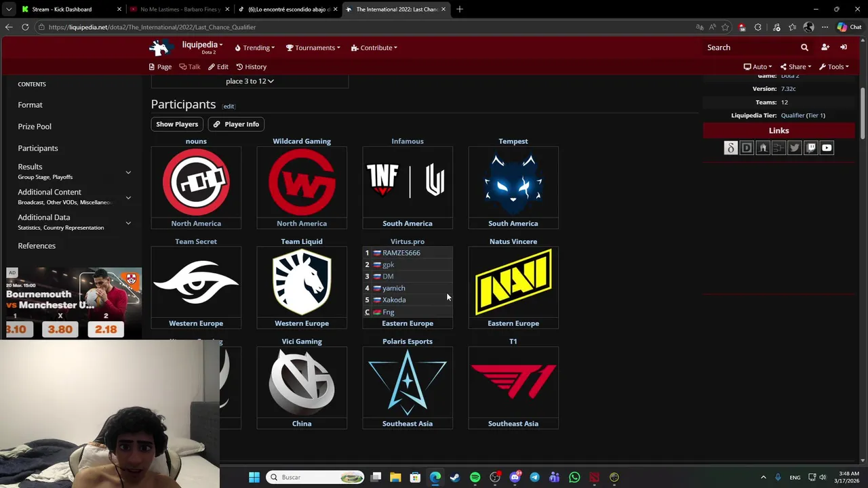Open the Share dropdown
Viewport: 868px width, 488px height.
coord(795,66)
